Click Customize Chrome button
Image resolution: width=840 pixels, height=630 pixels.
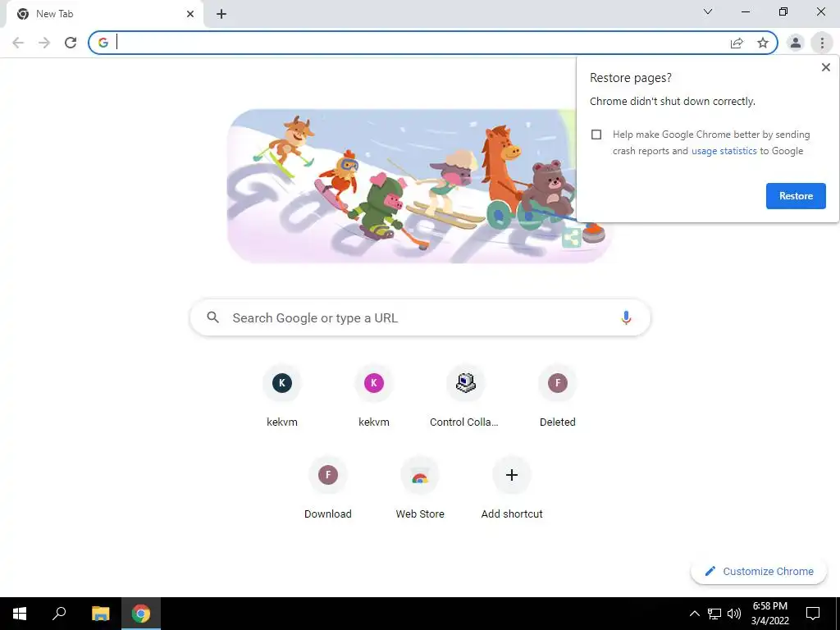pos(759,572)
